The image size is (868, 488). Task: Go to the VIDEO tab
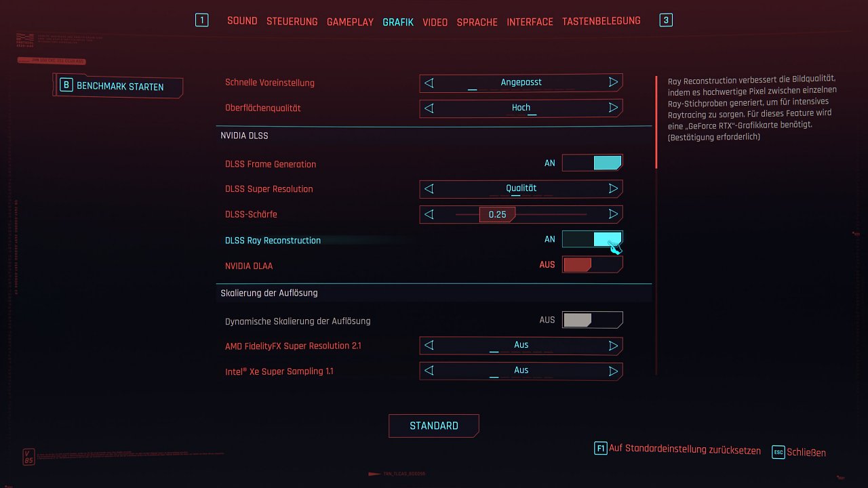[x=435, y=22]
